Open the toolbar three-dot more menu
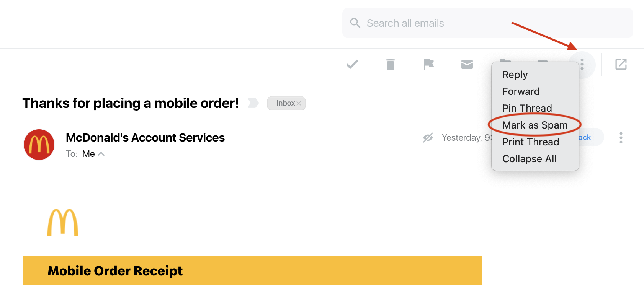This screenshot has width=644, height=293. (582, 64)
